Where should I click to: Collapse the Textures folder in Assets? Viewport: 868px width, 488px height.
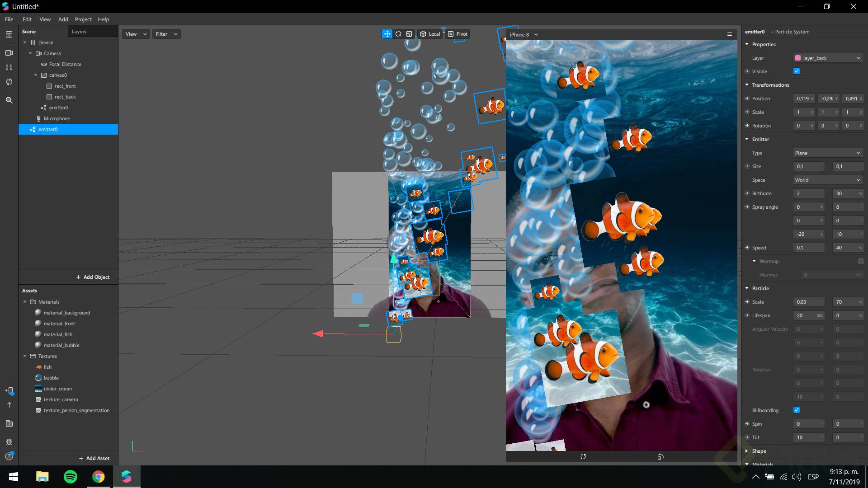click(x=25, y=356)
